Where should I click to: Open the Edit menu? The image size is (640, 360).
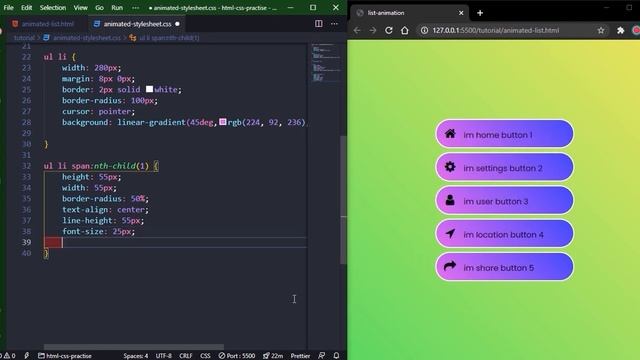point(27,8)
